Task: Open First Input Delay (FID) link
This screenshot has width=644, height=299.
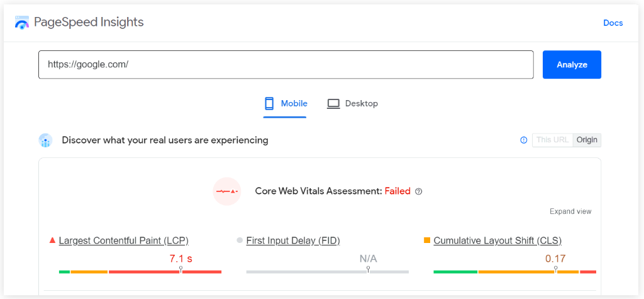Action: tap(293, 240)
